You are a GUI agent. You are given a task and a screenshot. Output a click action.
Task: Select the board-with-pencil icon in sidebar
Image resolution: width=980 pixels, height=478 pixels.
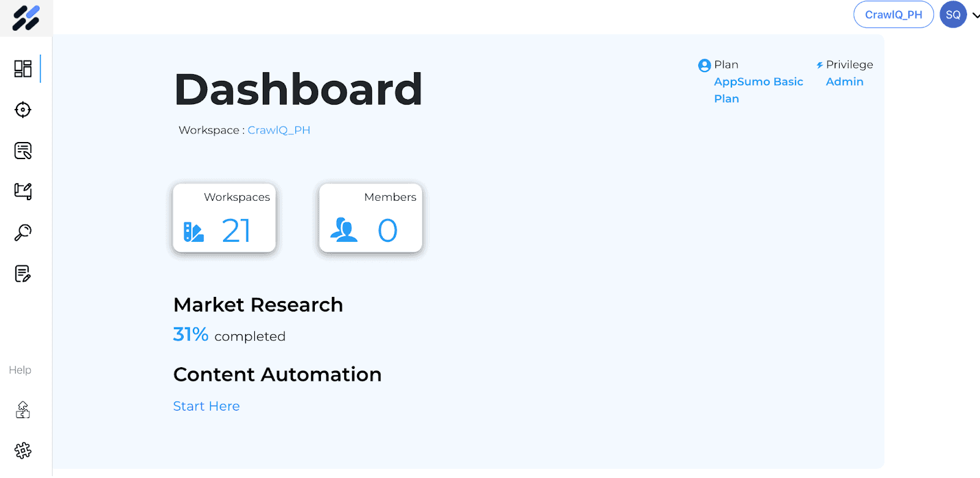[x=23, y=192]
